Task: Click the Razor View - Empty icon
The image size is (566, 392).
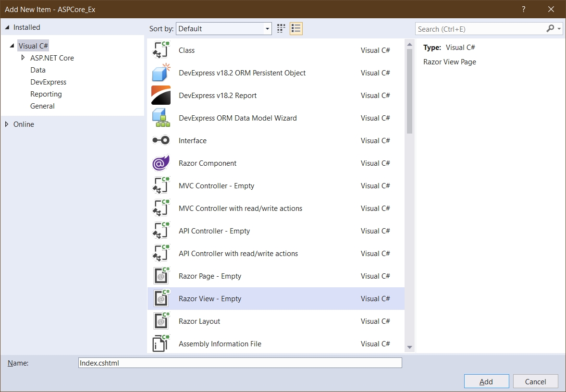Action: 161,298
